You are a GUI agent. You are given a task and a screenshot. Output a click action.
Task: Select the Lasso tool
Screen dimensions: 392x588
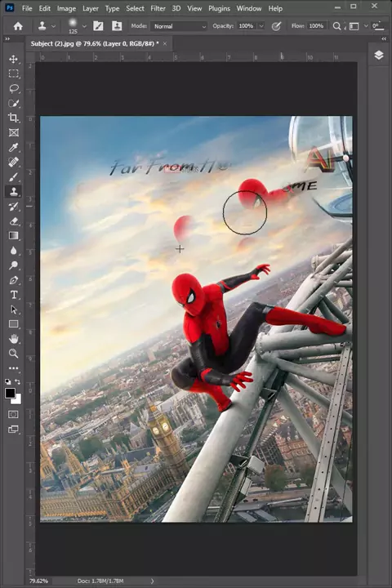coord(14,88)
